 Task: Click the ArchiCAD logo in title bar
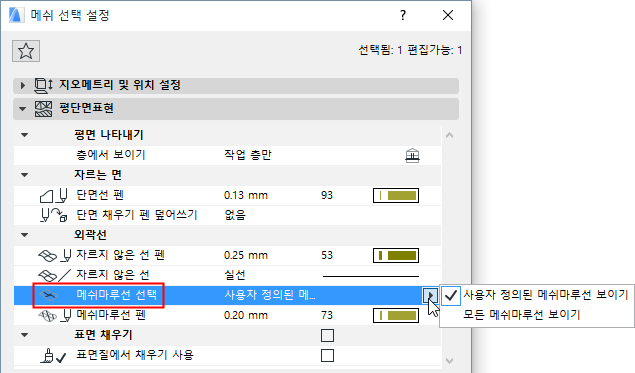pos(17,15)
